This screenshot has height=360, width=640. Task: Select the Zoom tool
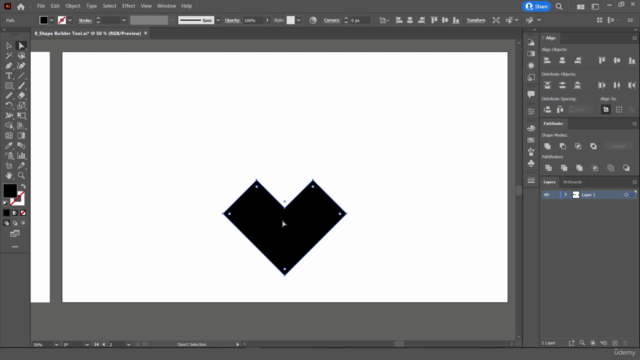tap(21, 176)
